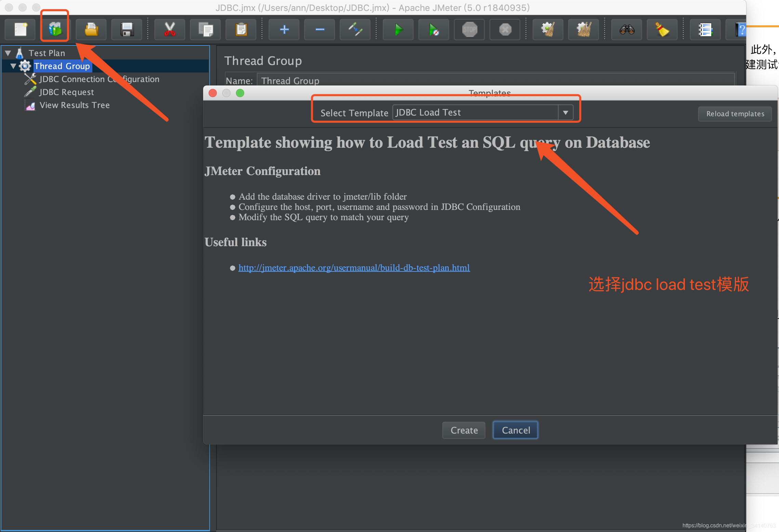Click the Stop sign icon

point(470,29)
